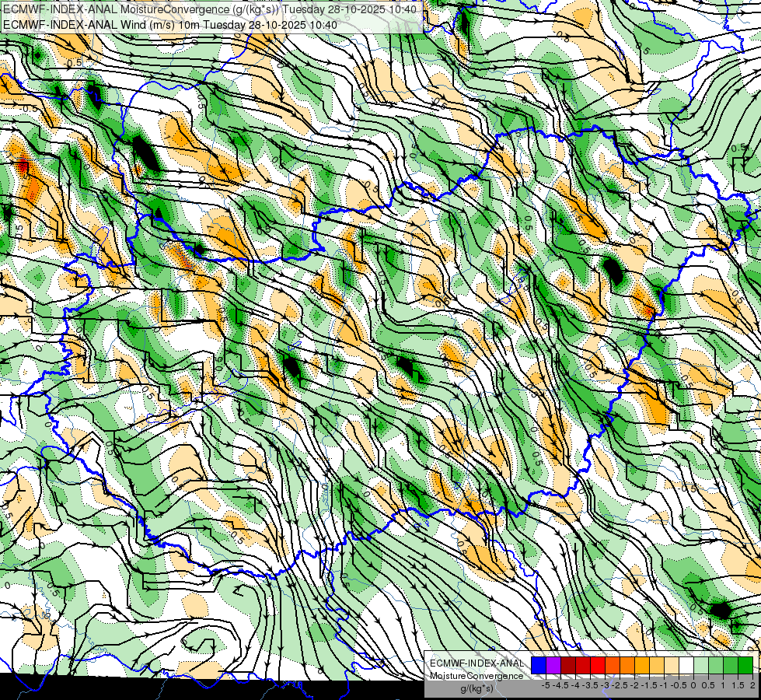Click the ECMWF-INDEX-ANAL label in the legend box

click(476, 663)
